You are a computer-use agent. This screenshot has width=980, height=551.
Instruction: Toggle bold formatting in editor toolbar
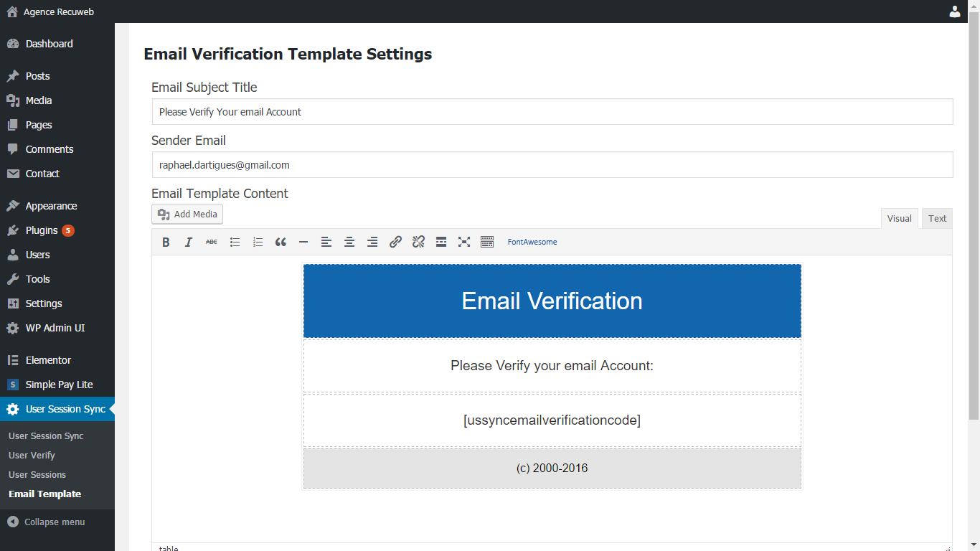pyautogui.click(x=166, y=242)
